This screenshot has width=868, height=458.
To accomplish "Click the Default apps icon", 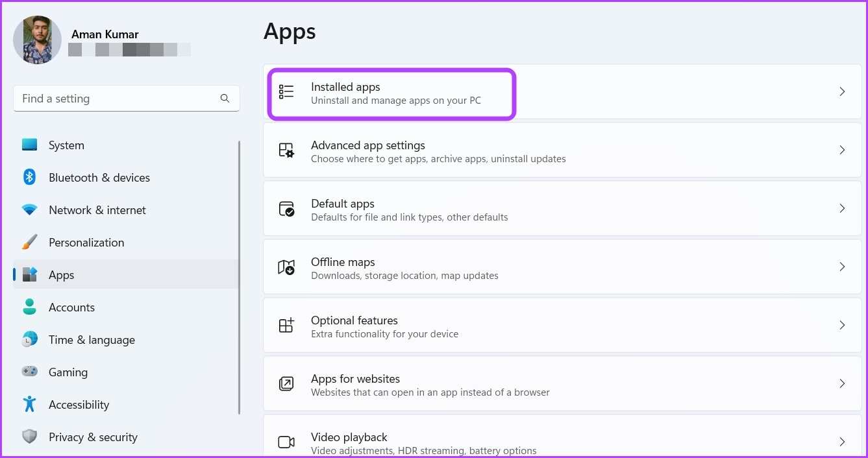I will 286,209.
